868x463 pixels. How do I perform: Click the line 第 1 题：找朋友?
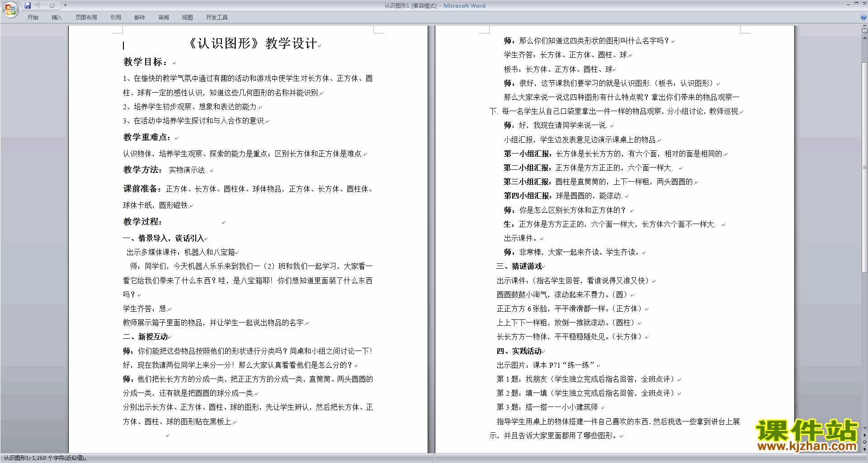585,379
